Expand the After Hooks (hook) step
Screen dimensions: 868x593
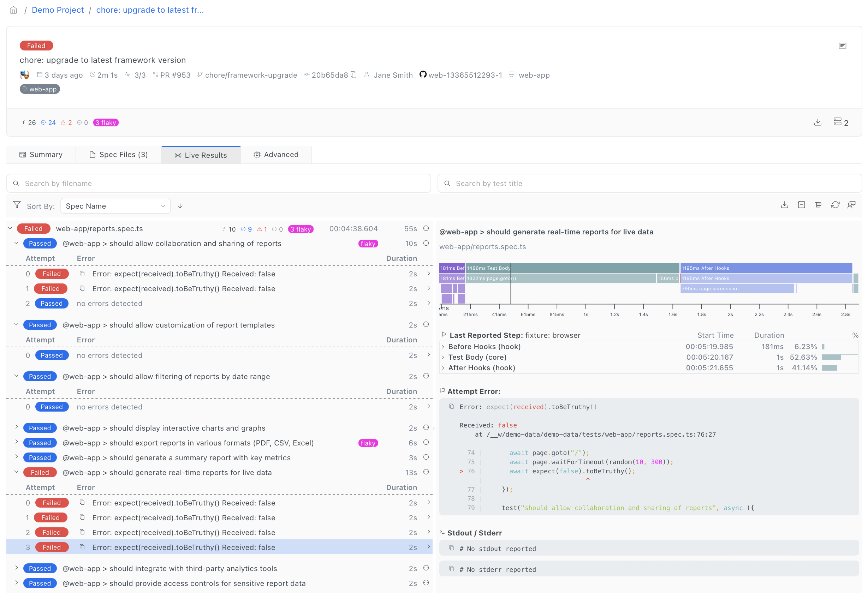click(x=443, y=368)
